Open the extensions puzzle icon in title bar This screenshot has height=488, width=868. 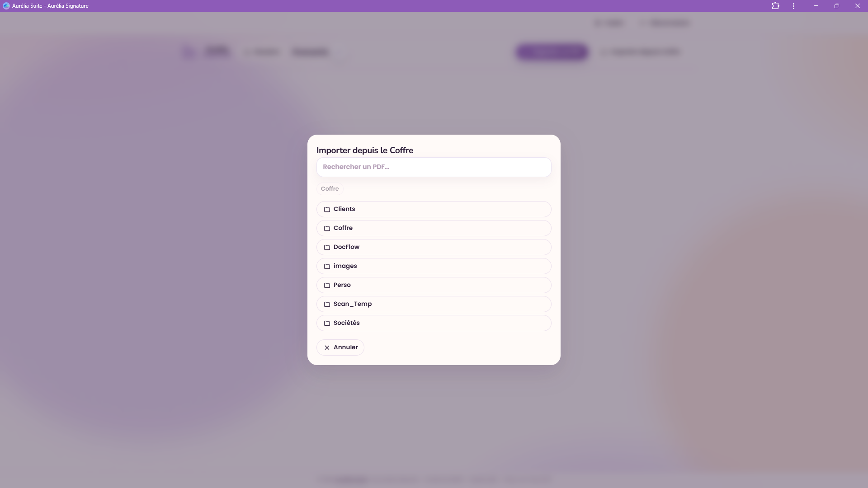(x=775, y=6)
